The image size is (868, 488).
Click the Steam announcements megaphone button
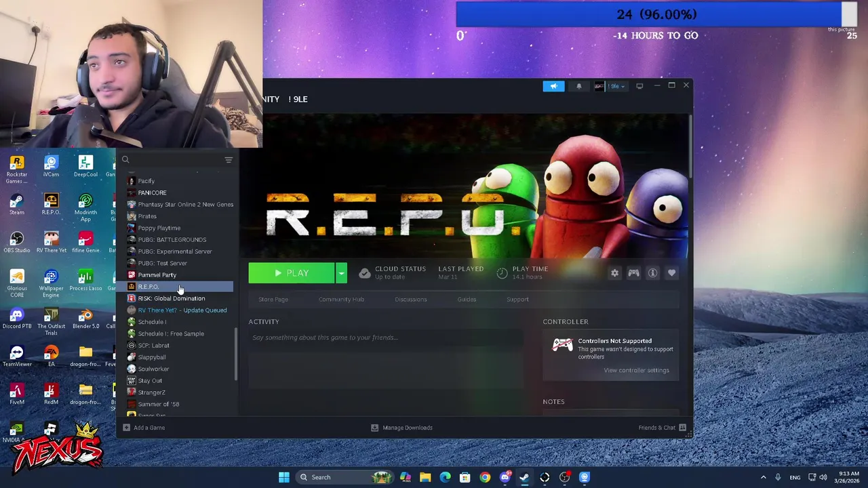(x=553, y=86)
